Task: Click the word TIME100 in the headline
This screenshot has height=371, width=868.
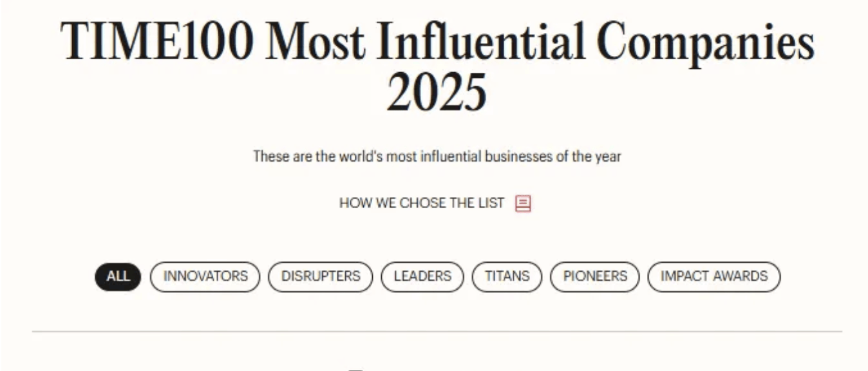Action: (x=158, y=41)
